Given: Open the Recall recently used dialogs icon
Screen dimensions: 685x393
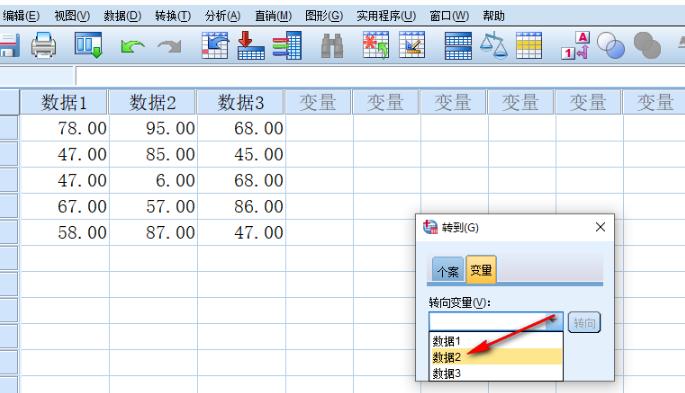Looking at the screenshot, I should (88, 45).
